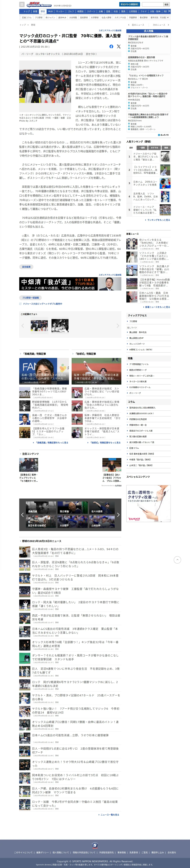Expand 記者コラム column item
Screen dimensions: 190x868
[x=148, y=448]
